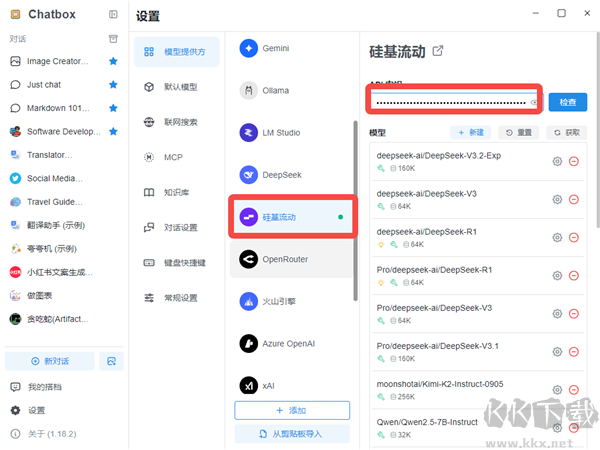
Task: Select the 模型提供方 settings tab
Action: coord(177,52)
